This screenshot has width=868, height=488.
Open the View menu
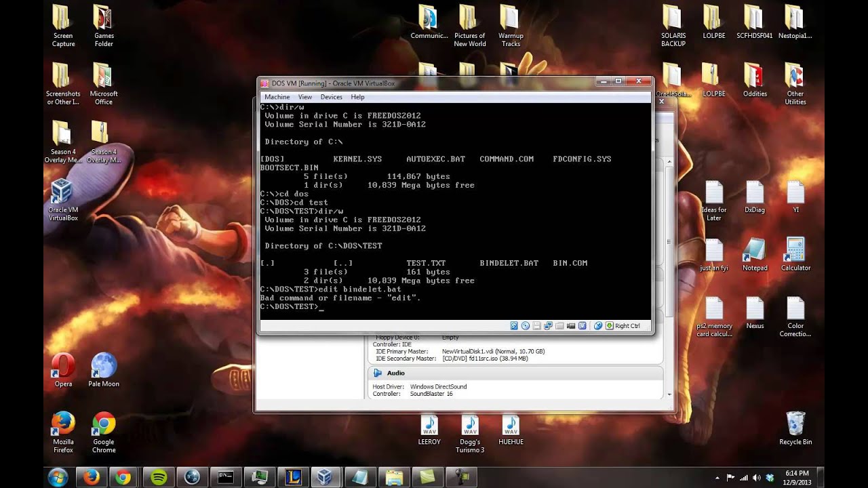tap(305, 97)
